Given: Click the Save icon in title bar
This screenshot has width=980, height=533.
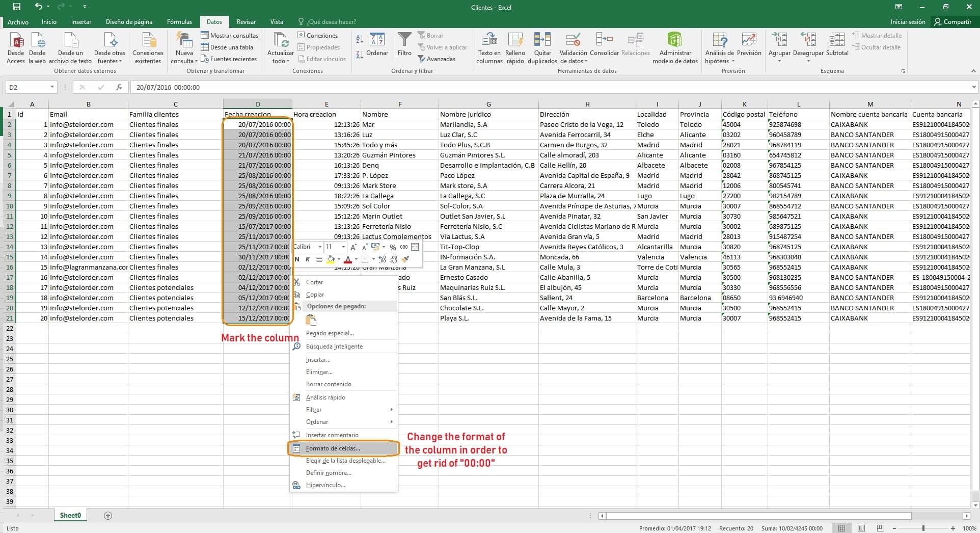Looking at the screenshot, I should pyautogui.click(x=17, y=7).
